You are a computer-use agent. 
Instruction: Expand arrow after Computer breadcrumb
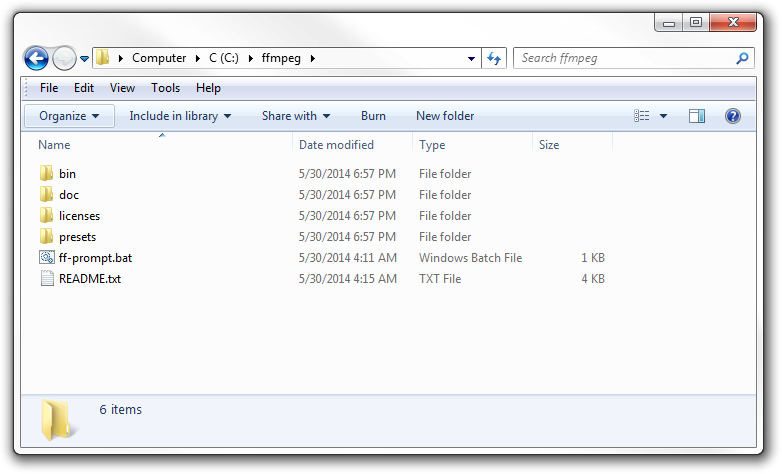pos(198,58)
